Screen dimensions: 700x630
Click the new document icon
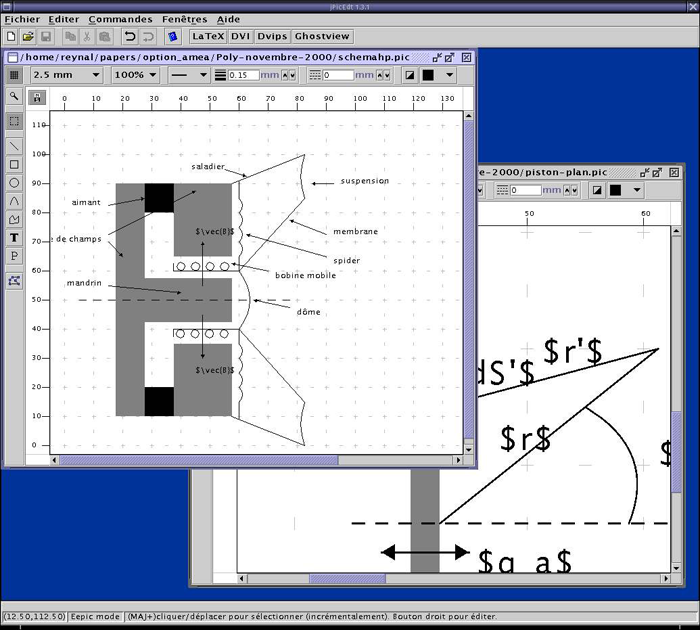(x=10, y=37)
